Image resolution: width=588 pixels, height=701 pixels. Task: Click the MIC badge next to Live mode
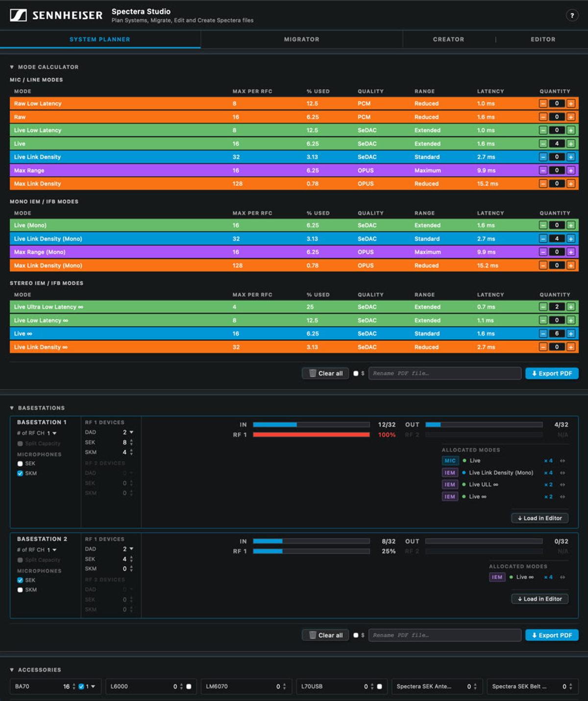pos(449,460)
